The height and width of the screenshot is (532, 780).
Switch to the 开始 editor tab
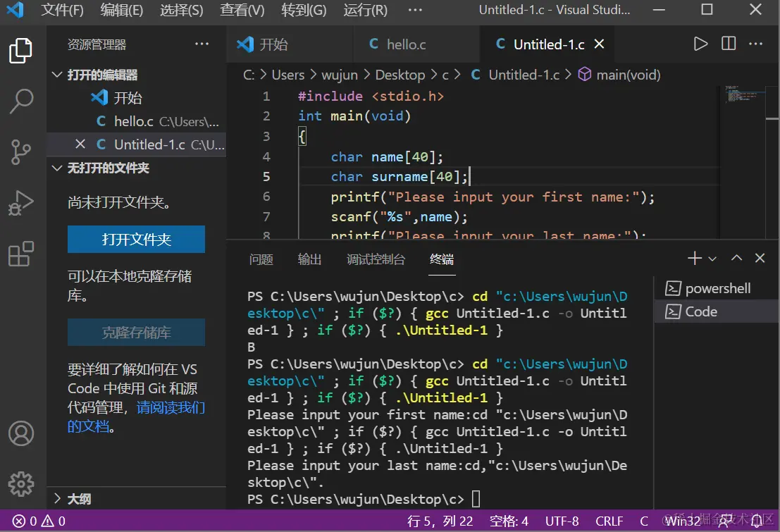(290, 44)
